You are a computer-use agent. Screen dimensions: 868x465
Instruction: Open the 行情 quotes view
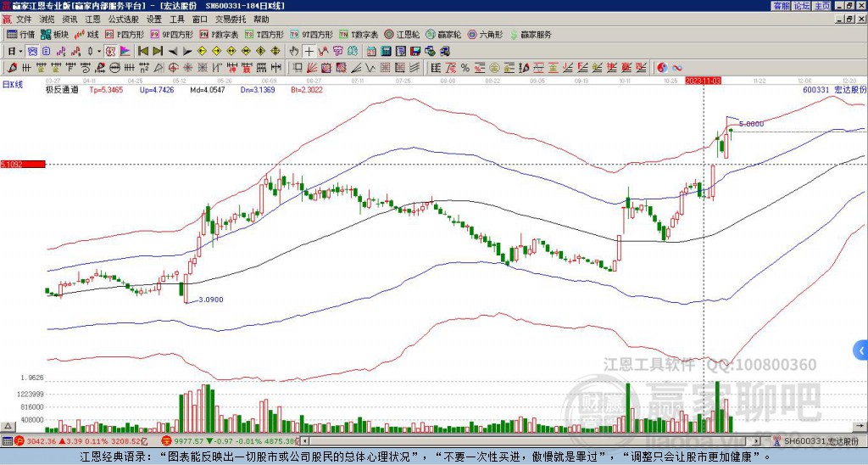point(20,34)
